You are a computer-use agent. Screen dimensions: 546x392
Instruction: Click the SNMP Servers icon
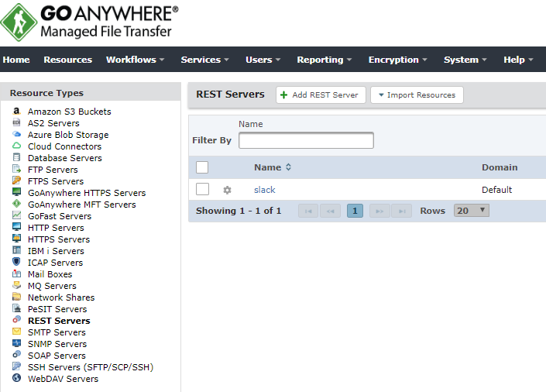[x=16, y=343]
